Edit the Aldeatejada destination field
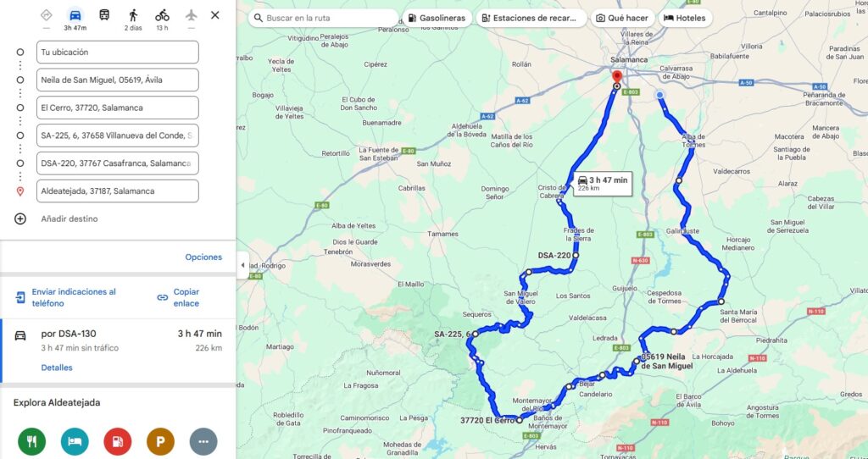 pos(117,191)
